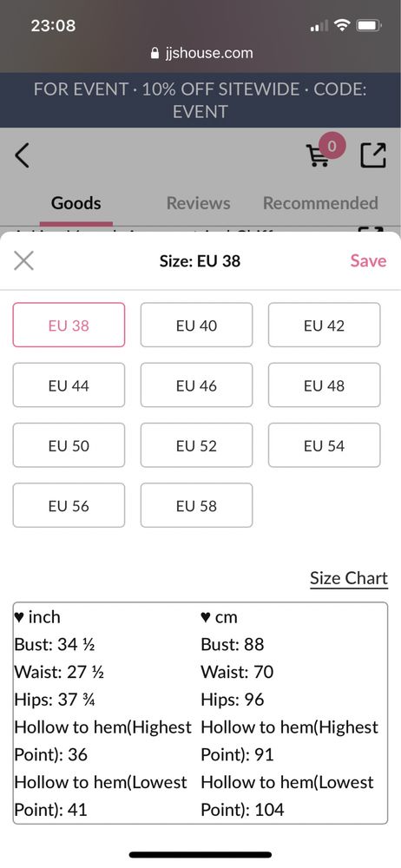Tap the back arrow icon
401x868 pixels.
coord(23,155)
